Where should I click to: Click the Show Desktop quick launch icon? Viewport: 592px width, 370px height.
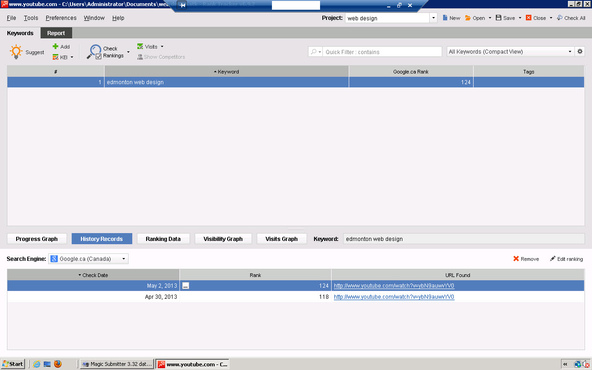point(47,364)
